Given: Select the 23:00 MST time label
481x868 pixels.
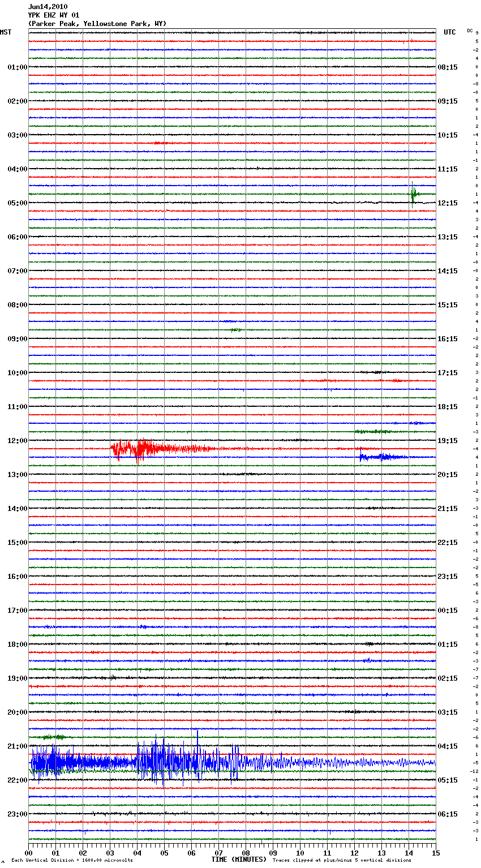Looking at the screenshot, I should point(18,814).
